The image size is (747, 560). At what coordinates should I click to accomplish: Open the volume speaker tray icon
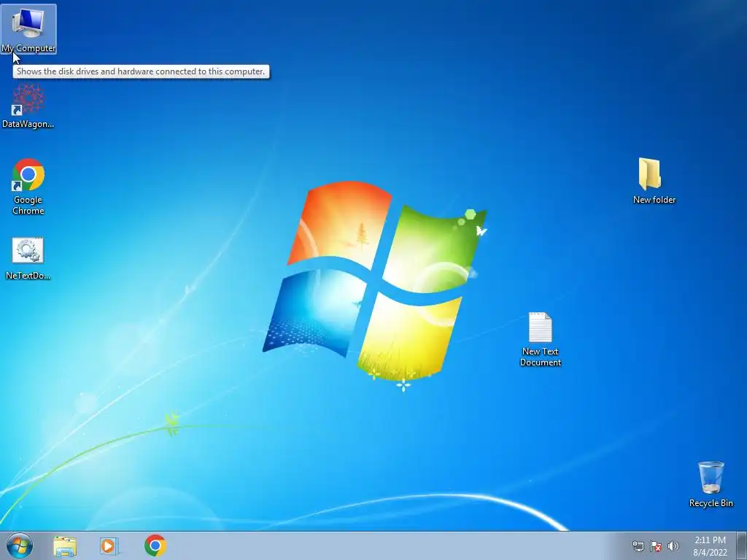[x=673, y=546]
